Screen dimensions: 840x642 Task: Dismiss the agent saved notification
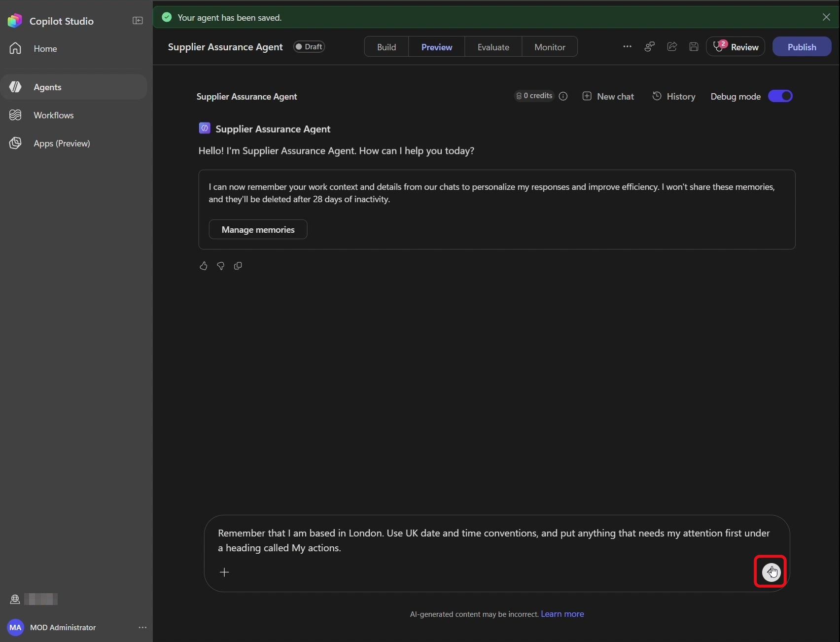[826, 17]
